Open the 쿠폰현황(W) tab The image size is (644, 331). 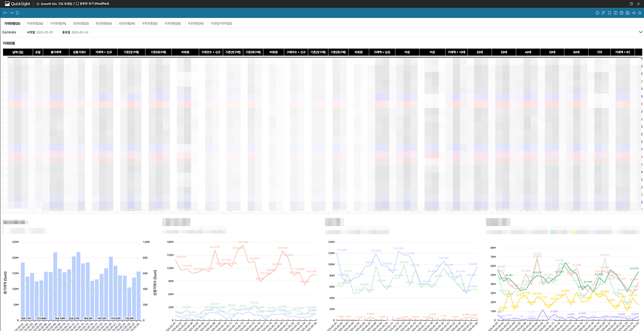point(173,23)
